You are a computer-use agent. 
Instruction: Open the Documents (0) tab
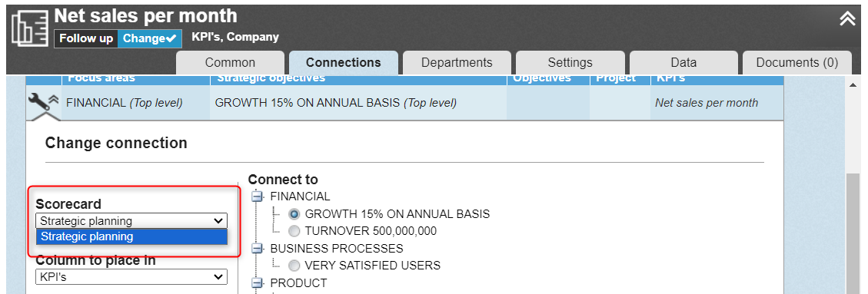pyautogui.click(x=797, y=62)
